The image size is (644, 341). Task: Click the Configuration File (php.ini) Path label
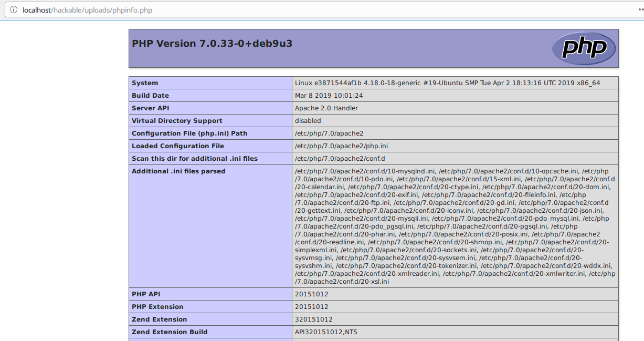189,133
